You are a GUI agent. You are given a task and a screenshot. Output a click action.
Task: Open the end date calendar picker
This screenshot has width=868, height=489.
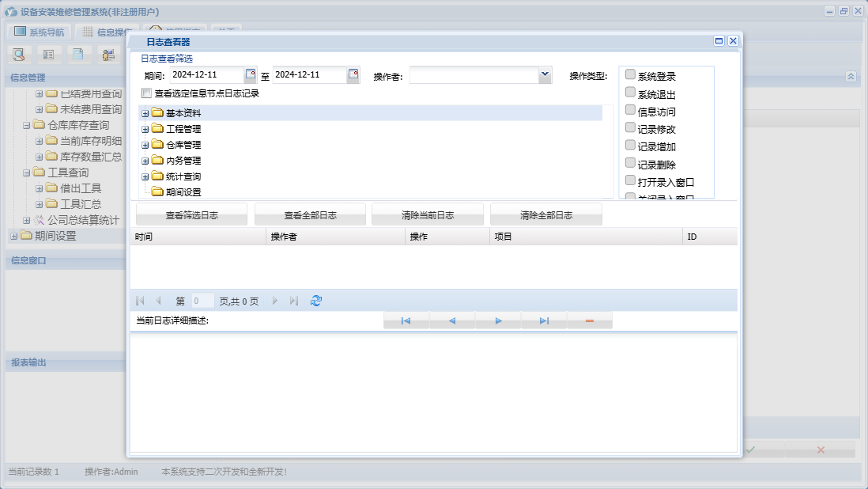click(x=353, y=74)
